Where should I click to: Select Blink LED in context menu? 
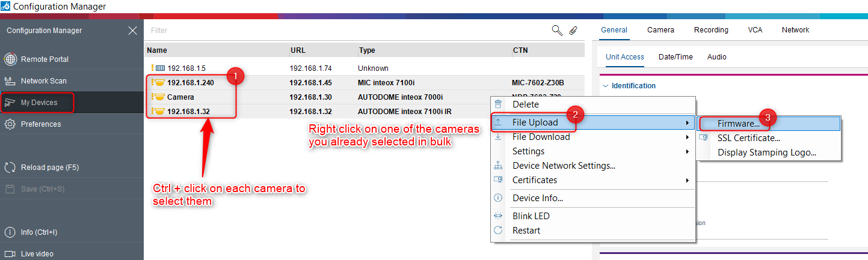(x=531, y=216)
